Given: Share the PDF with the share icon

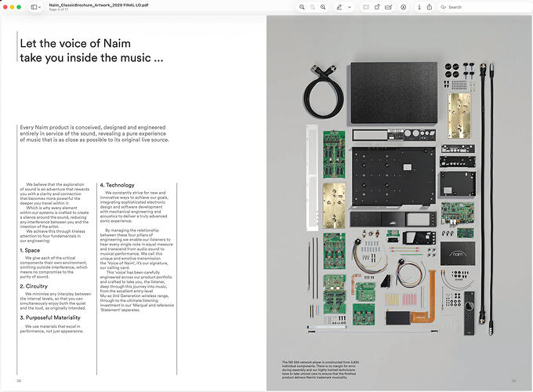Looking at the screenshot, I should pos(430,7).
